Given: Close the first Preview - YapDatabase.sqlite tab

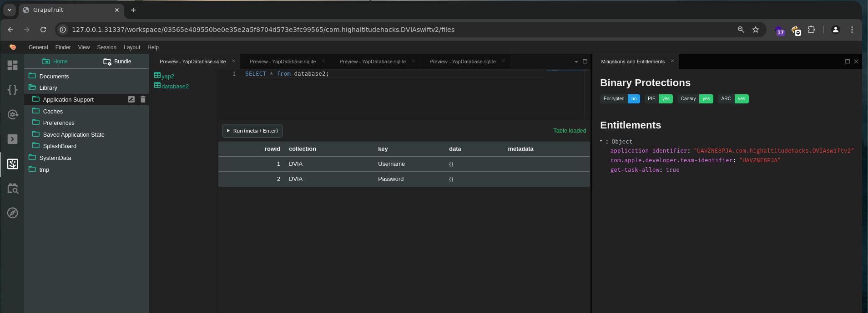Looking at the screenshot, I should [x=234, y=61].
